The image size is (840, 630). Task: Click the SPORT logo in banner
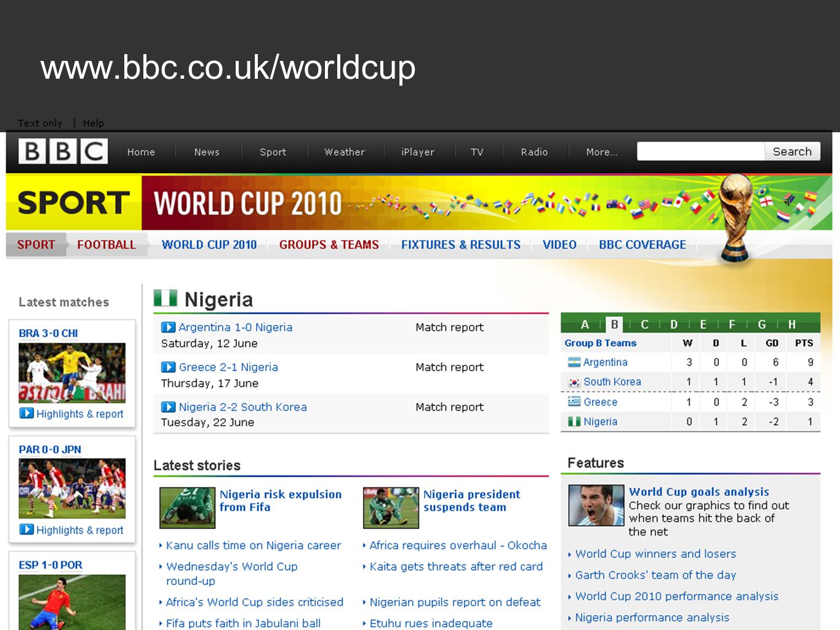73,203
